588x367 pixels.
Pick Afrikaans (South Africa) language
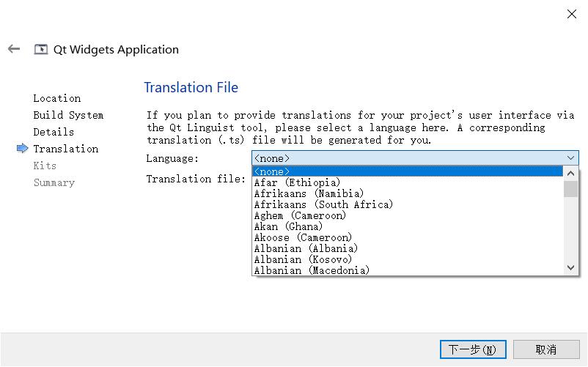click(323, 204)
